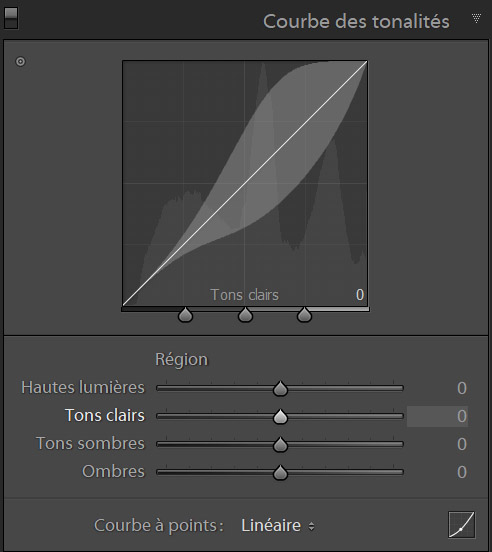
Task: Click the Région heading
Action: tap(182, 360)
